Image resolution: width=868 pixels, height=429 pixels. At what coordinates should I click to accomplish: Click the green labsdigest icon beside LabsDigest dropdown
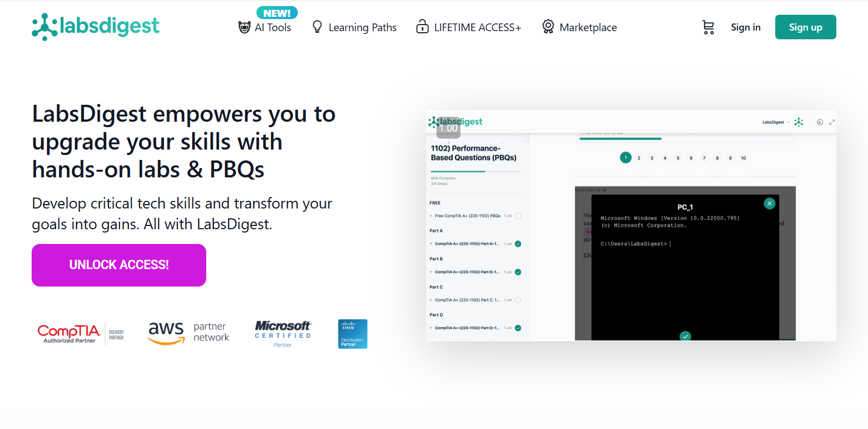[x=799, y=122]
